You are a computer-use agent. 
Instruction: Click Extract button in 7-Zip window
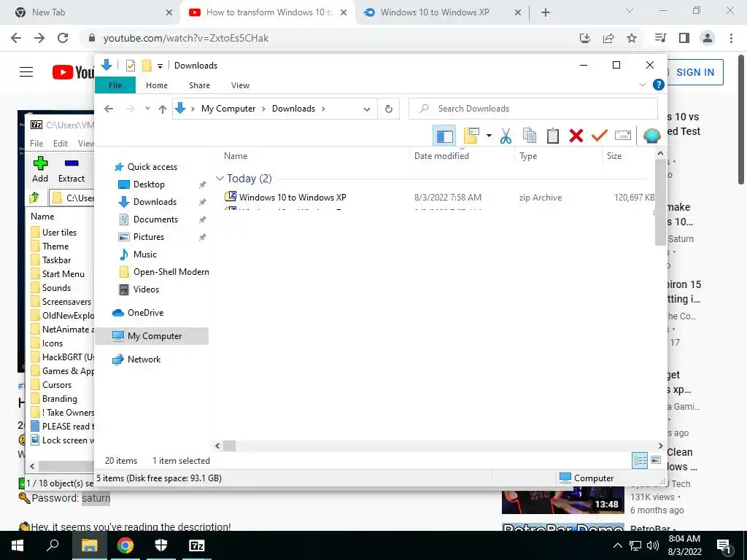pyautogui.click(x=71, y=169)
